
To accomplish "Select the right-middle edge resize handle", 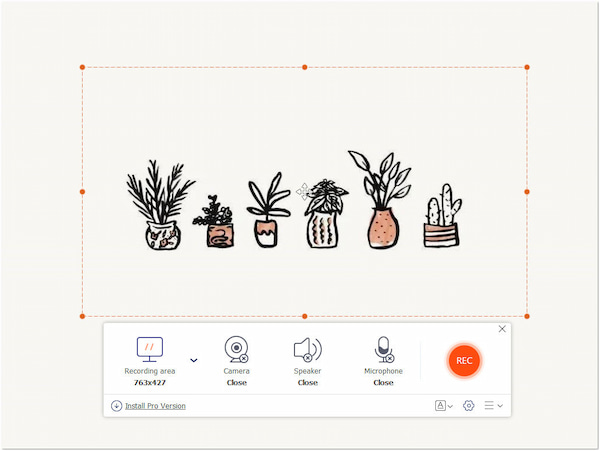I will [527, 191].
